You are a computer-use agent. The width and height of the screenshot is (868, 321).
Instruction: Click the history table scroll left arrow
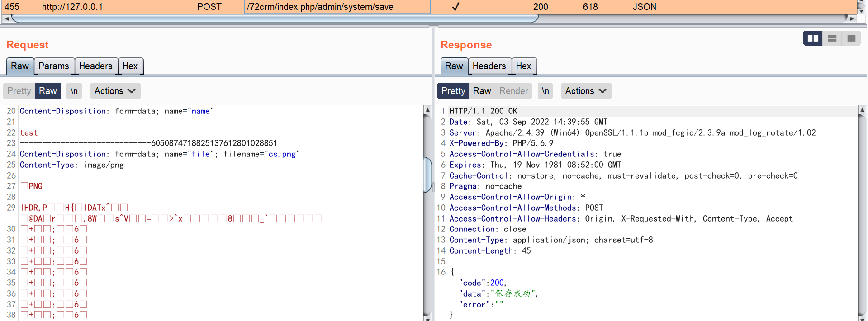6,19
